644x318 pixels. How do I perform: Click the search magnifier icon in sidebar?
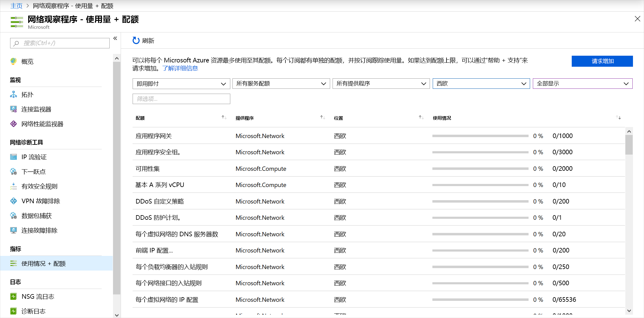click(x=16, y=43)
